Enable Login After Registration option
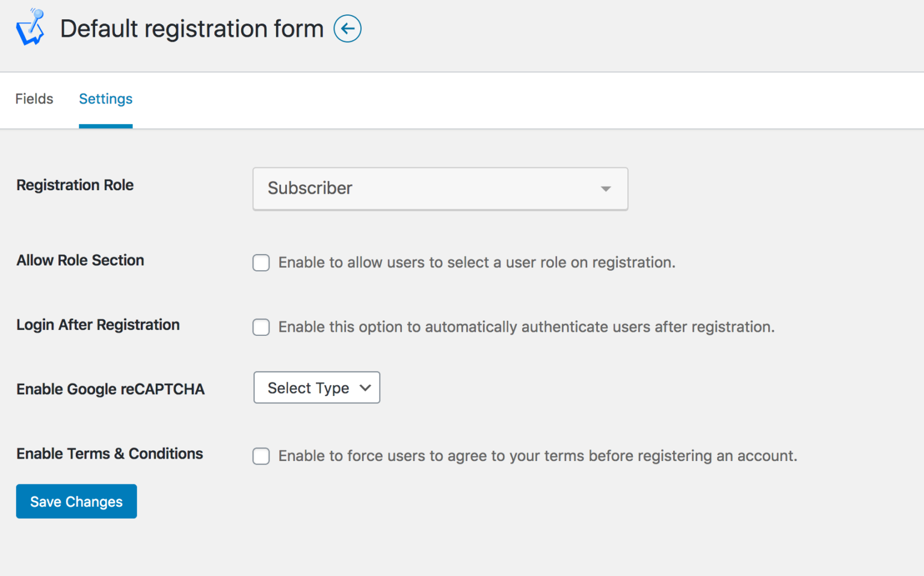The width and height of the screenshot is (924, 576). pyautogui.click(x=260, y=327)
